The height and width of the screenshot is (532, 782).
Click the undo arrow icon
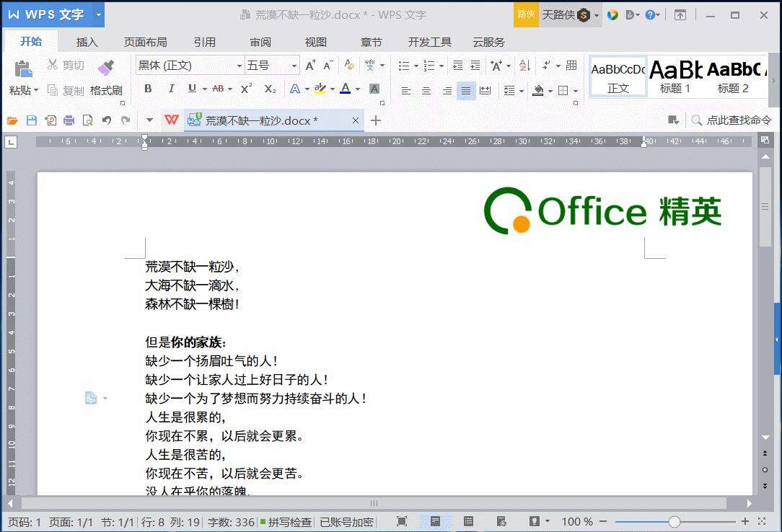[x=106, y=120]
